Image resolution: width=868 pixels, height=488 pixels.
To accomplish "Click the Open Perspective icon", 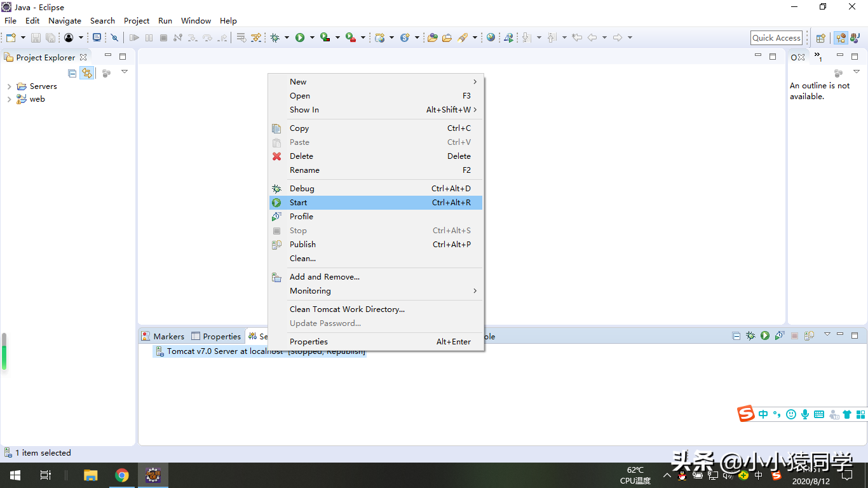I will [x=820, y=38].
